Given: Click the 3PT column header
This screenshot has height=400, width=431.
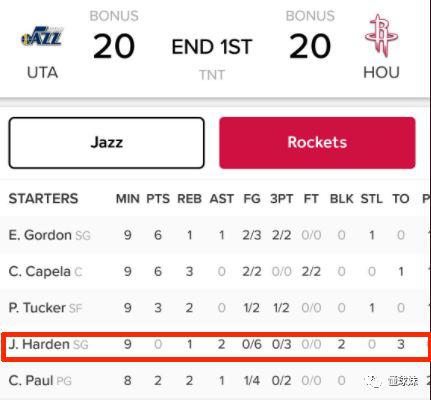Looking at the screenshot, I should tap(282, 199).
